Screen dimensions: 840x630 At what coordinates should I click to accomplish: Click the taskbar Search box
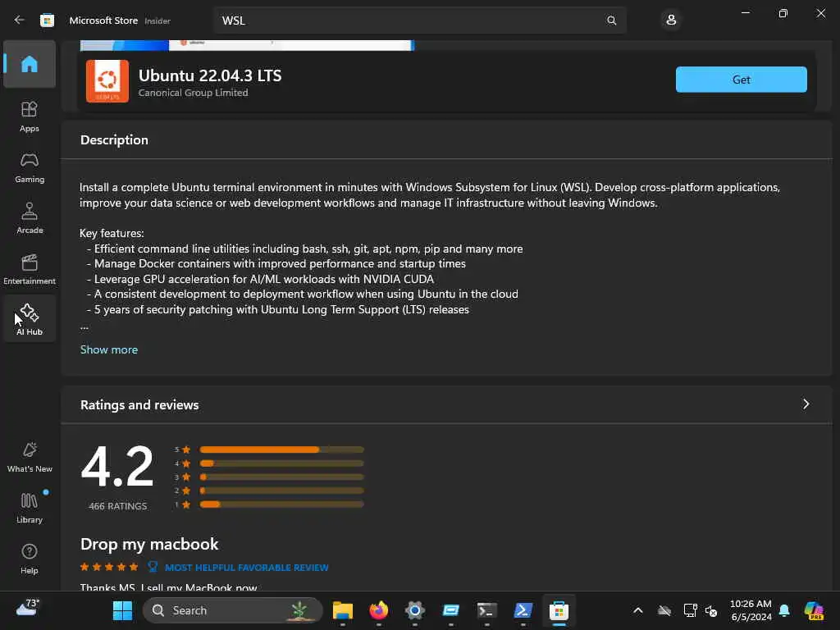point(232,610)
